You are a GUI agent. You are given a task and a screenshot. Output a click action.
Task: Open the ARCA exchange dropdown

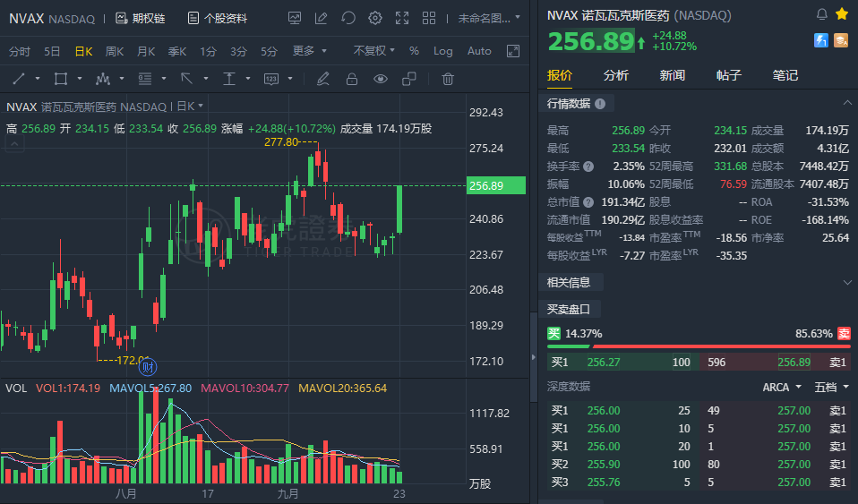[x=782, y=388]
